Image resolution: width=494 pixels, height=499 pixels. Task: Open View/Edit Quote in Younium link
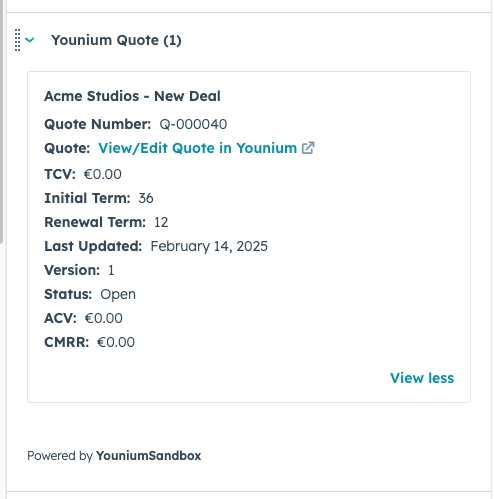coord(198,148)
